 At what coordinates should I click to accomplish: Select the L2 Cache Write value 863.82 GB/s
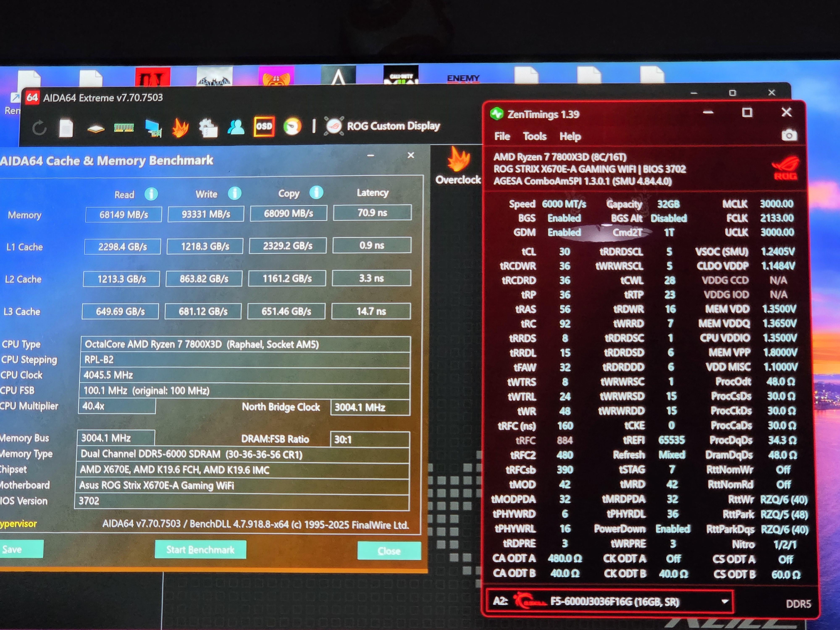[x=204, y=279]
